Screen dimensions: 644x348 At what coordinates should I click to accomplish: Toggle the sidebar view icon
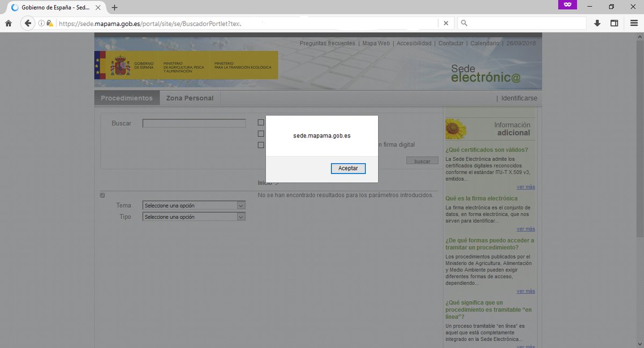point(614,23)
